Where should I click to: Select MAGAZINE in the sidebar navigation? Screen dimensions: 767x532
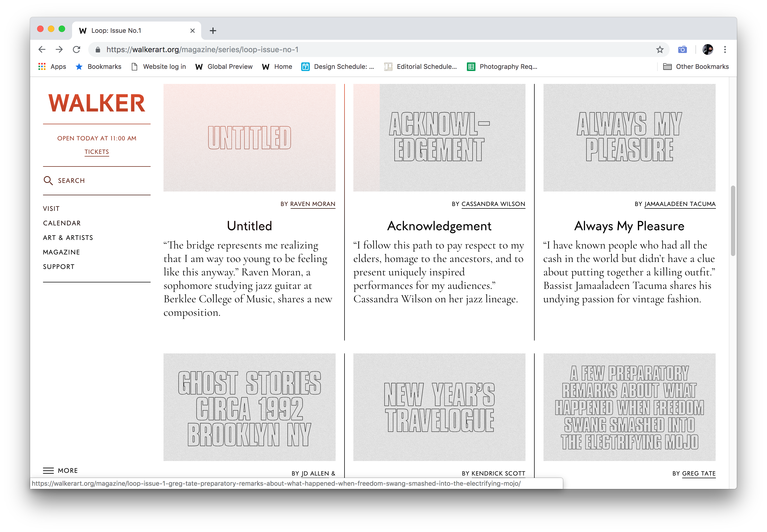61,252
